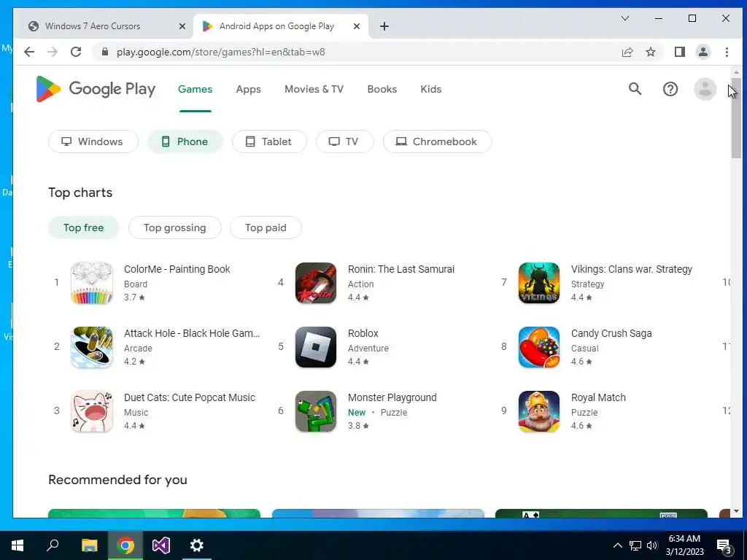Open the volume control in system tray

(652, 545)
